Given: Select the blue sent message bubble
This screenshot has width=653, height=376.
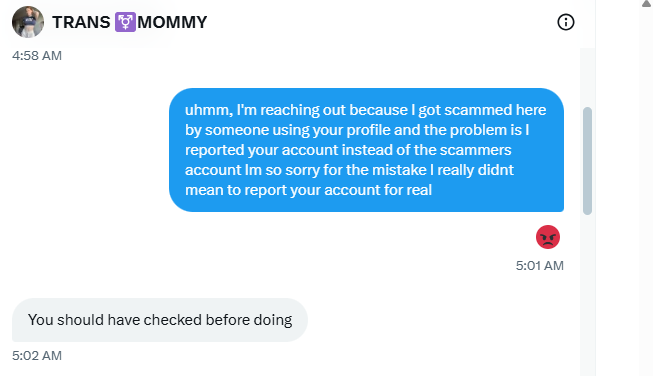Looking at the screenshot, I should 366,150.
